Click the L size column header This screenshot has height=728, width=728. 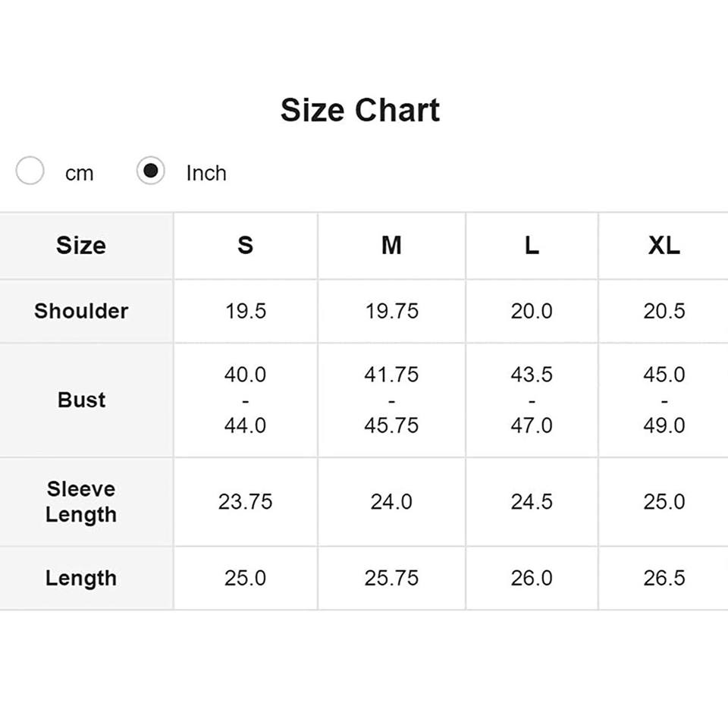[532, 245]
